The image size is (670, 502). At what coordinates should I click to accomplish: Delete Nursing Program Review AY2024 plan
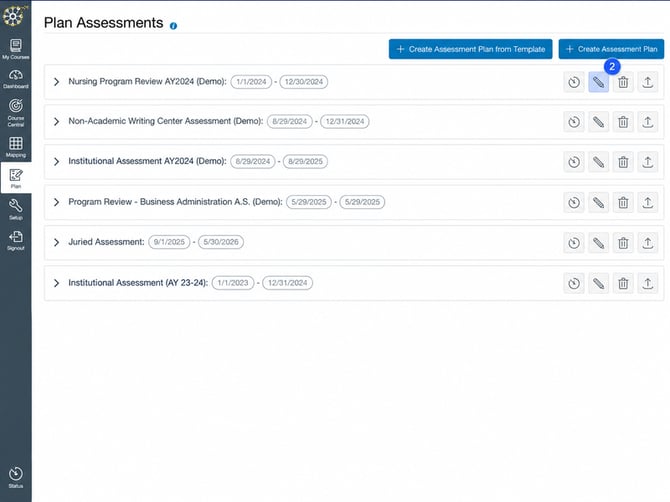[623, 82]
